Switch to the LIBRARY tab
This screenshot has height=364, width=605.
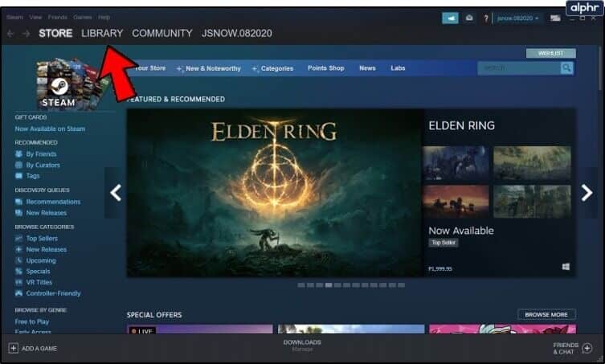(102, 33)
